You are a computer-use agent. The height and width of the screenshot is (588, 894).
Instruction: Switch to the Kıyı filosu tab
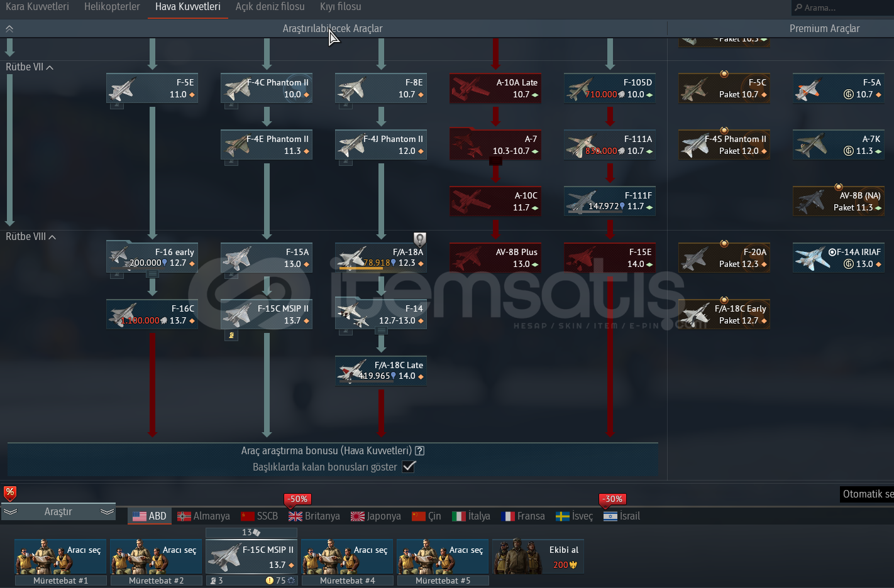(x=340, y=7)
